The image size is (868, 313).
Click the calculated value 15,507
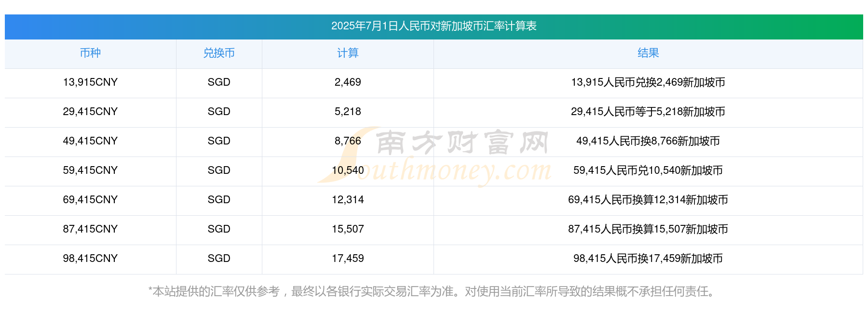pyautogui.click(x=348, y=229)
